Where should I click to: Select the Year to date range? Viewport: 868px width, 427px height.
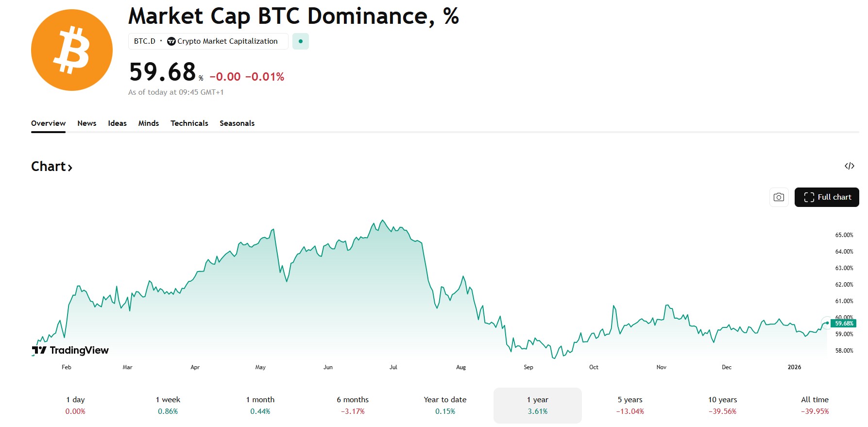tap(445, 405)
